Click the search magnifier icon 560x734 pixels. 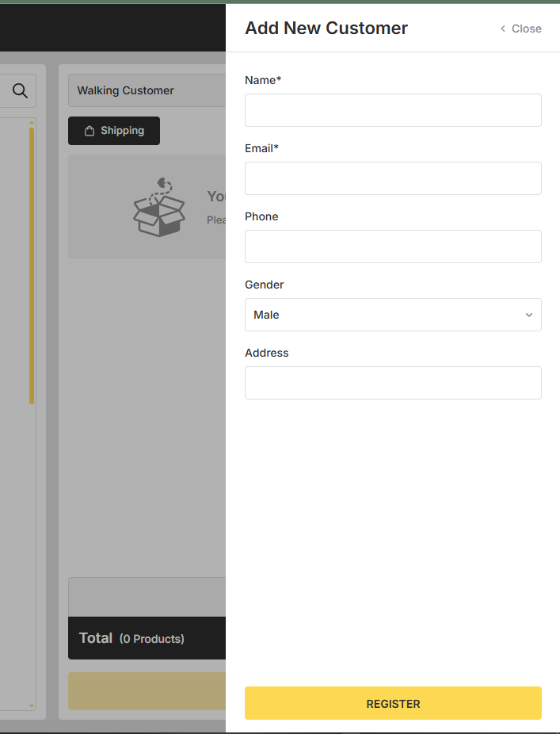pos(20,91)
